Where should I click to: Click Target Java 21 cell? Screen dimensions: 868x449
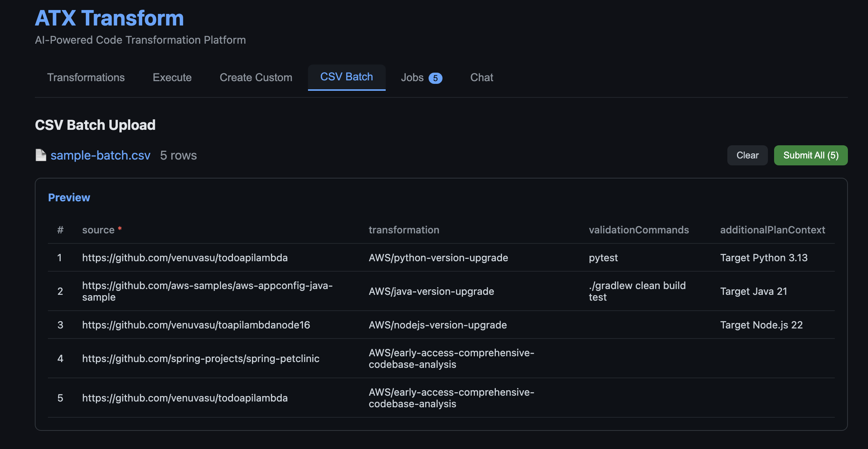(x=754, y=291)
